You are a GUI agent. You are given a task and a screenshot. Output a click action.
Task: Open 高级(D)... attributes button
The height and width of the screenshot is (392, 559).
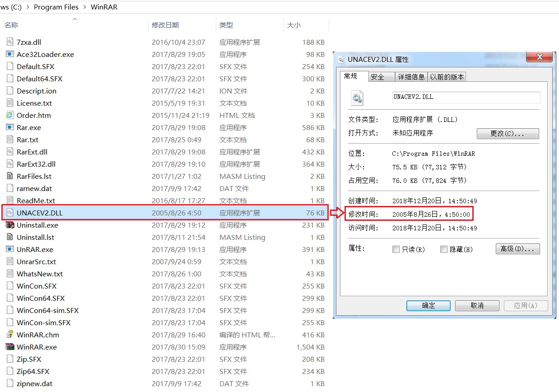coord(517,249)
